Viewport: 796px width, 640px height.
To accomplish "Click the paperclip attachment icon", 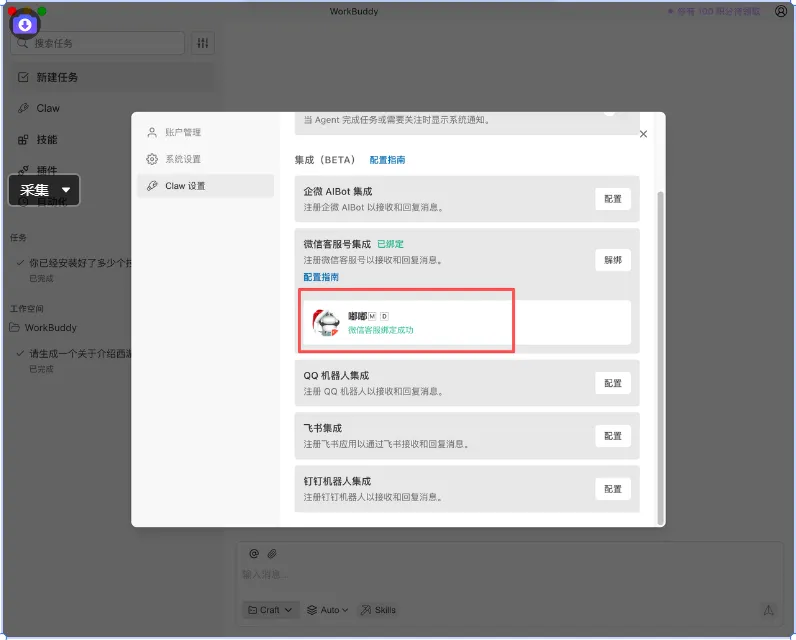I will point(272,554).
